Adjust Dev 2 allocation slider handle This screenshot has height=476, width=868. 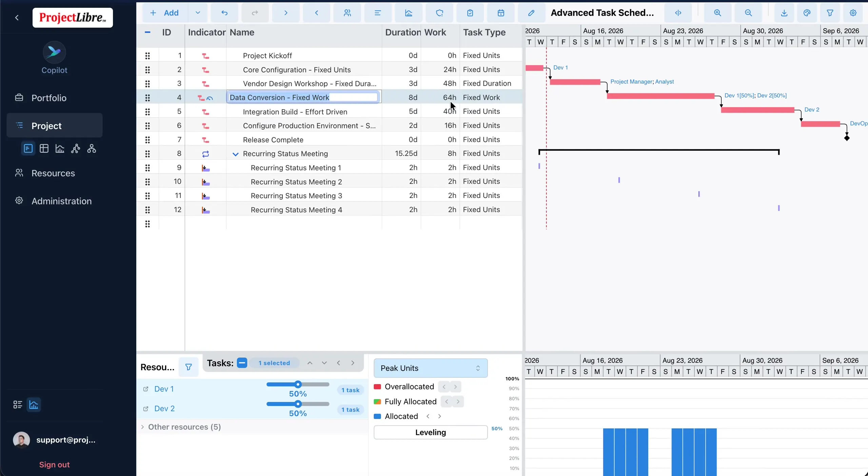click(298, 404)
